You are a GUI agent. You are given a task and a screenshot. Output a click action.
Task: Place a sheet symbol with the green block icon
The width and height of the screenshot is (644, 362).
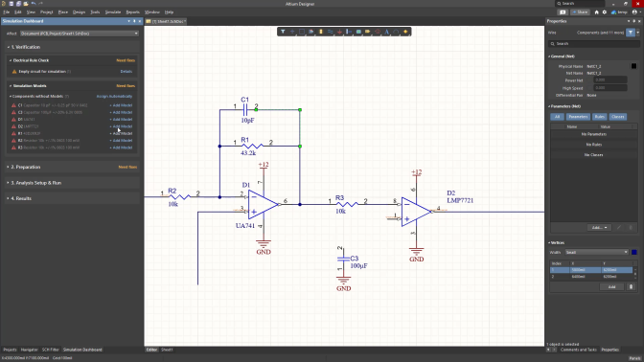tap(358, 32)
